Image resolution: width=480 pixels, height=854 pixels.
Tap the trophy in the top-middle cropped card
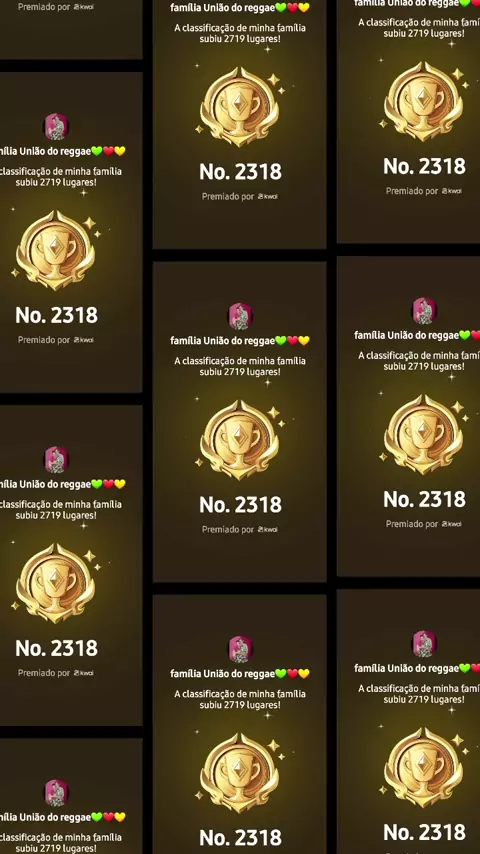(240, 107)
